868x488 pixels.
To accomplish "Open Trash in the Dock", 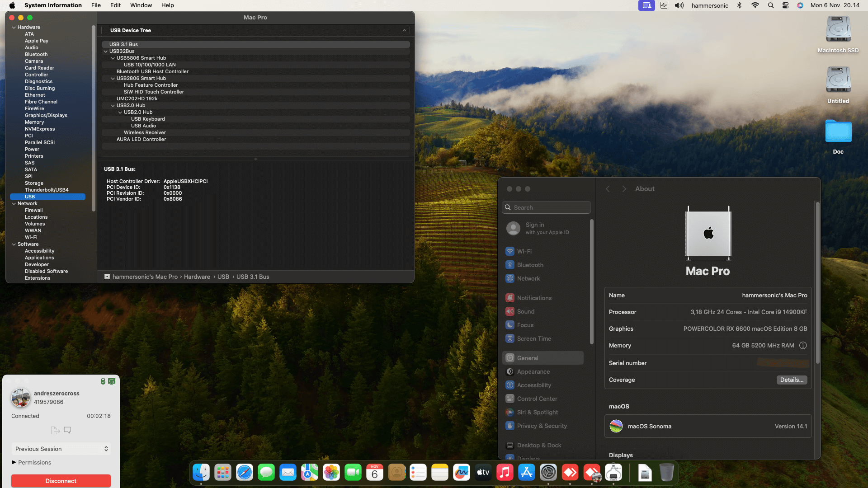I will pos(666,473).
